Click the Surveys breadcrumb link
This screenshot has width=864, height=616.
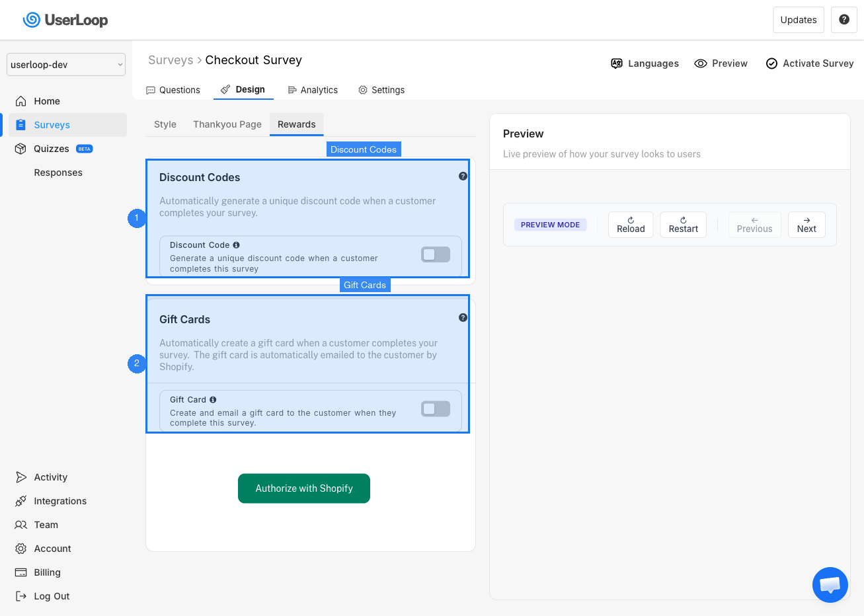[171, 60]
